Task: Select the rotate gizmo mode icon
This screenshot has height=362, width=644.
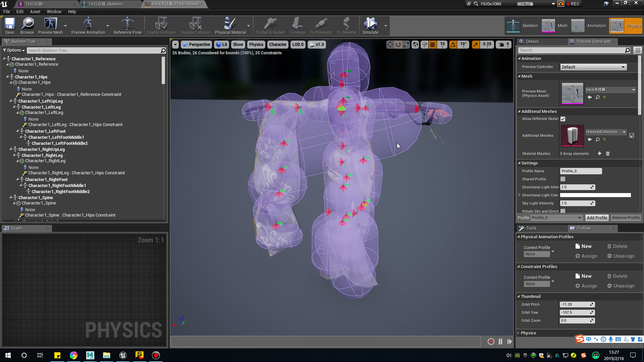Action: [398, 45]
